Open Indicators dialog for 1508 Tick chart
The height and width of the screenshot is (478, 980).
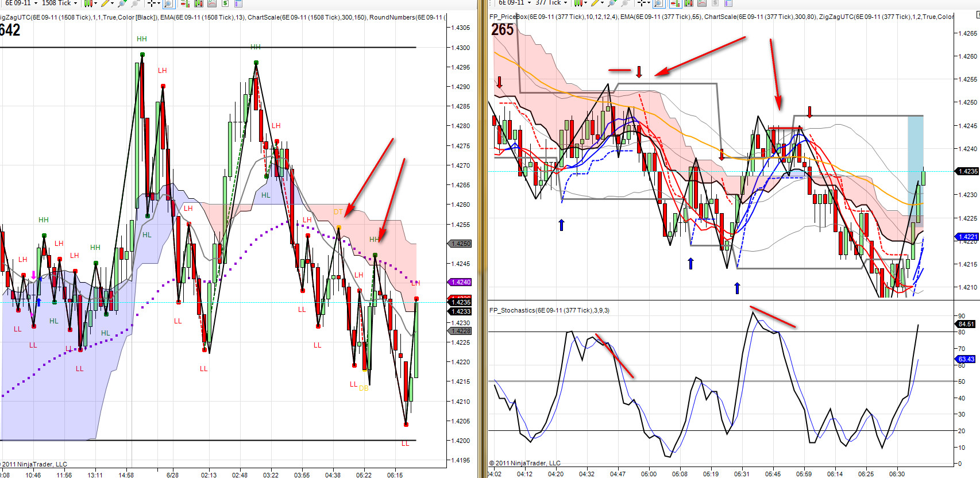click(x=199, y=3)
